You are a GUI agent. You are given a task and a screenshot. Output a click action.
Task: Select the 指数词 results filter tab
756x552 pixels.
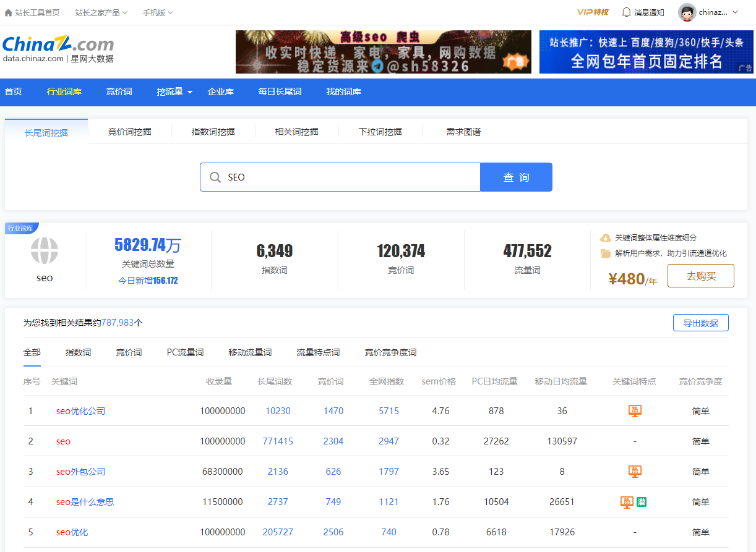[x=78, y=352]
